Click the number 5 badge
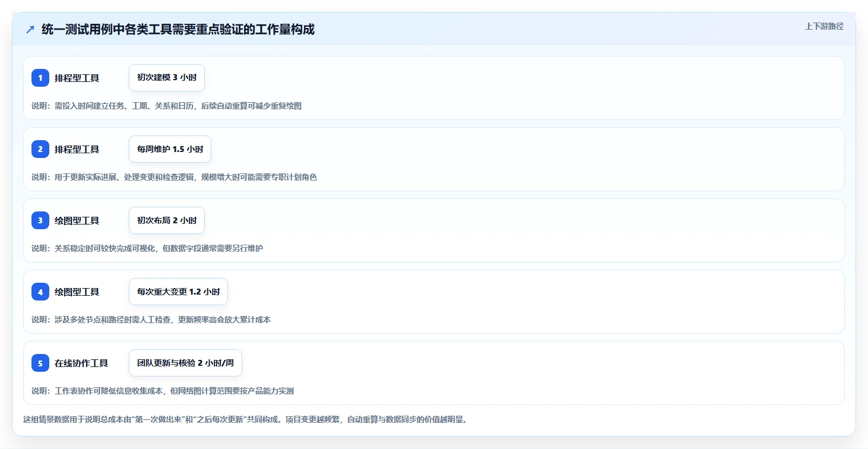Image resolution: width=868 pixels, height=449 pixels. tap(40, 363)
